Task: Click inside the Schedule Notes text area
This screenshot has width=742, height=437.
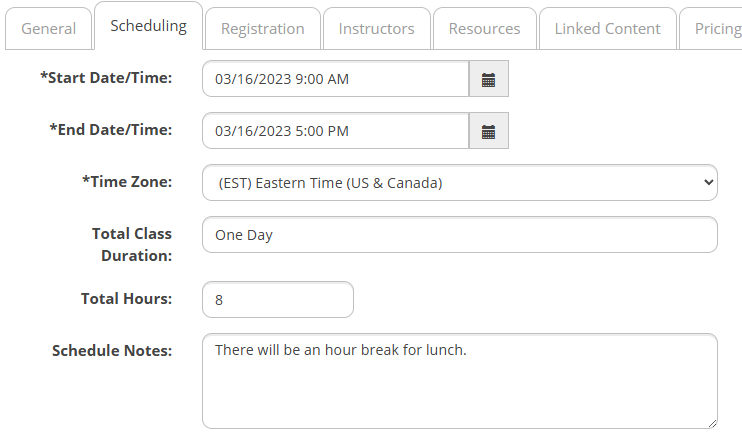Action: (460, 381)
